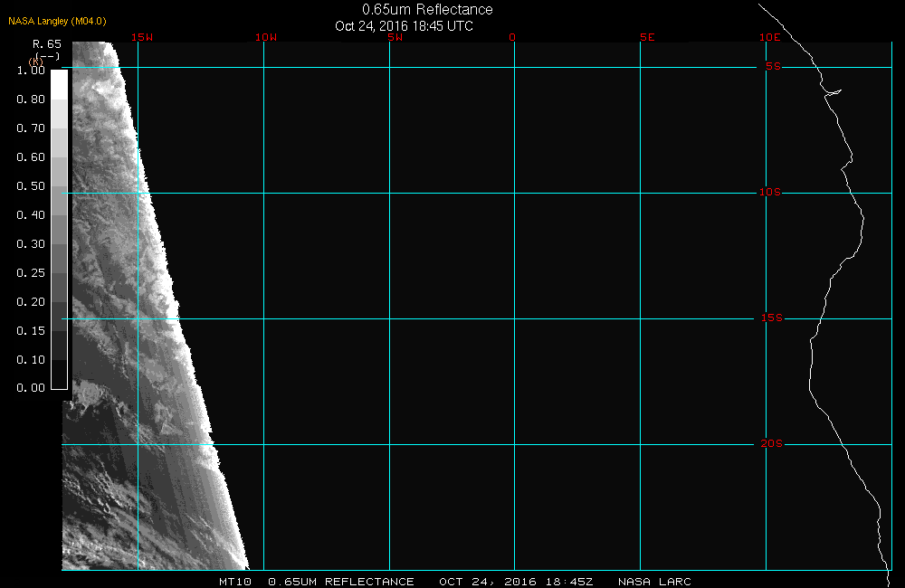Click the R.65 colorbar heading

tap(46, 43)
